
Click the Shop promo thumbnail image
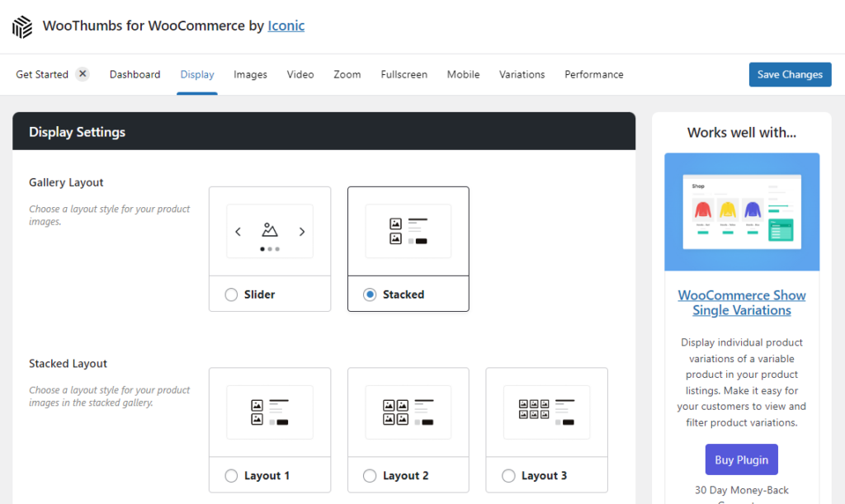(x=741, y=212)
